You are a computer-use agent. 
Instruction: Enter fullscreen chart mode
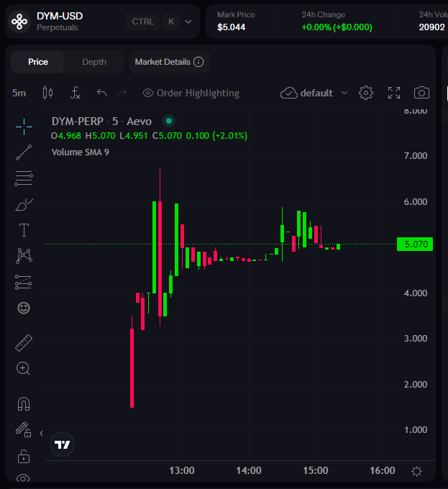[394, 93]
